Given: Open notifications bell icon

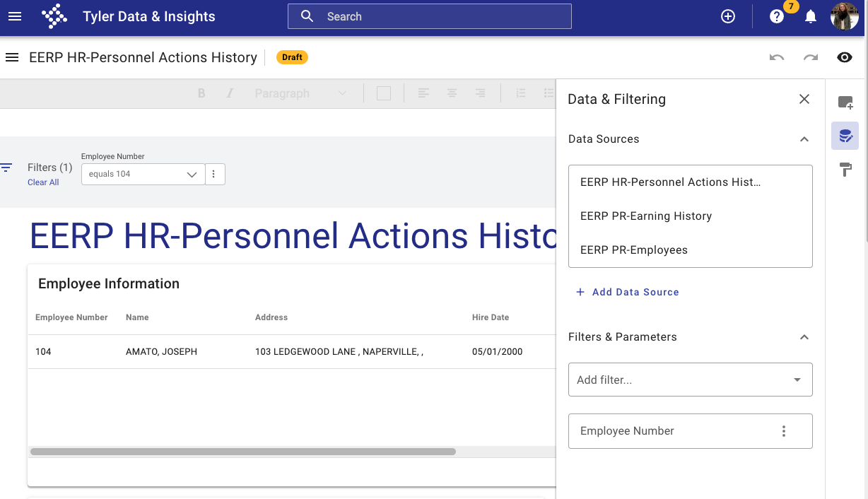Looking at the screenshot, I should (811, 16).
